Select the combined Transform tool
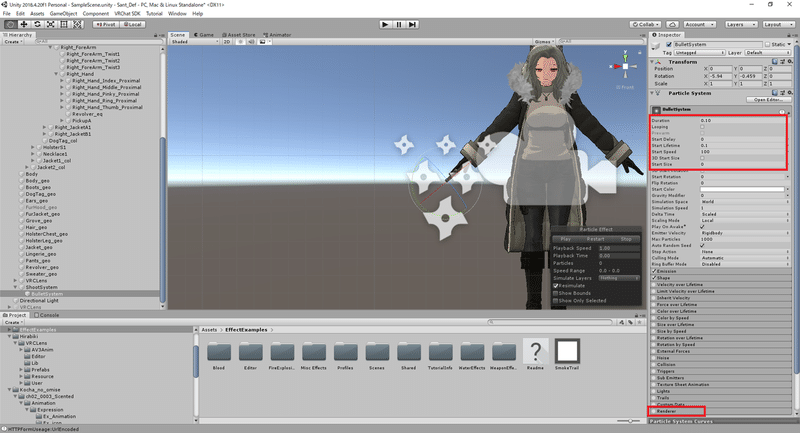The image size is (800, 433). 77,24
